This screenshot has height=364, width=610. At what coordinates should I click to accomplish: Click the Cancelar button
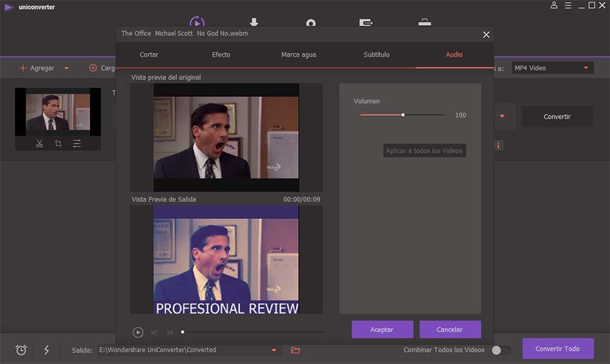[450, 329]
